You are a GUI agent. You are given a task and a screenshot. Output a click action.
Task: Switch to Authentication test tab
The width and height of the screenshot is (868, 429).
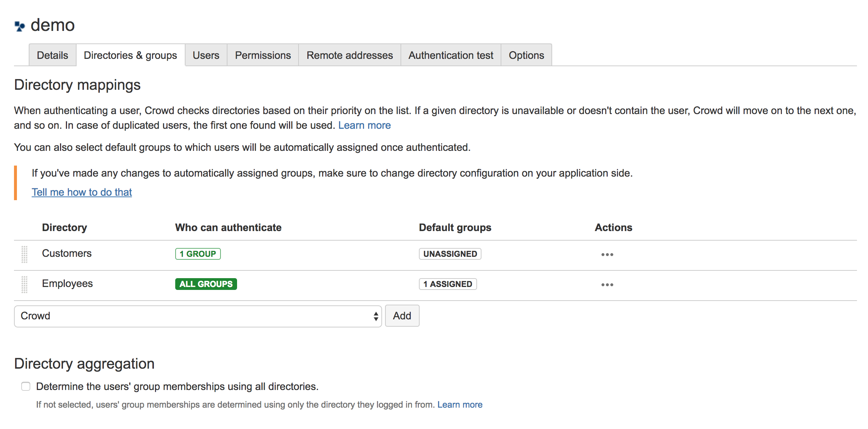(451, 55)
